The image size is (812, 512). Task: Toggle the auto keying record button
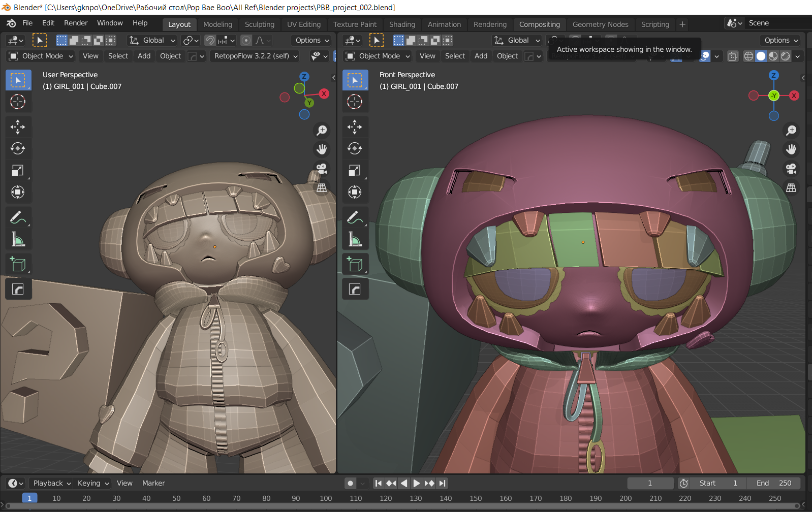coord(350,483)
